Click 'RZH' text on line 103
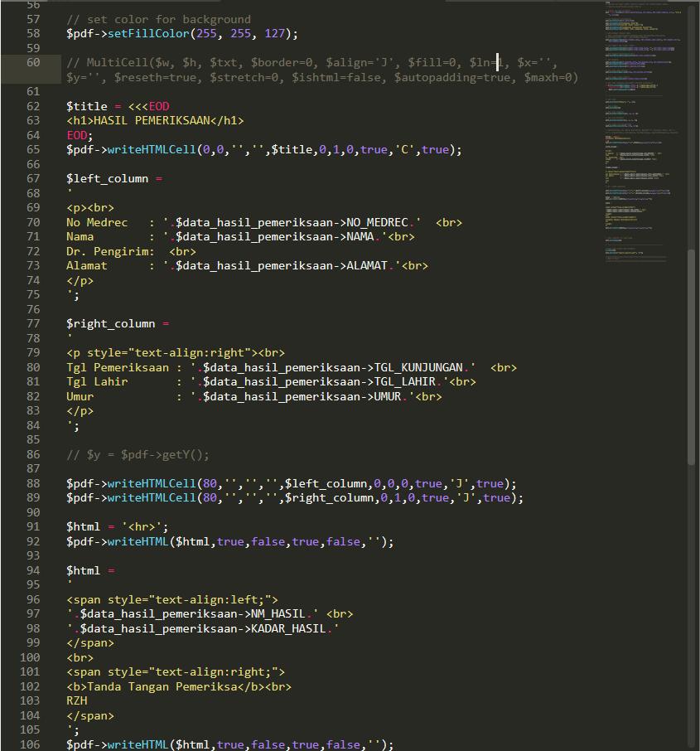 coord(76,700)
